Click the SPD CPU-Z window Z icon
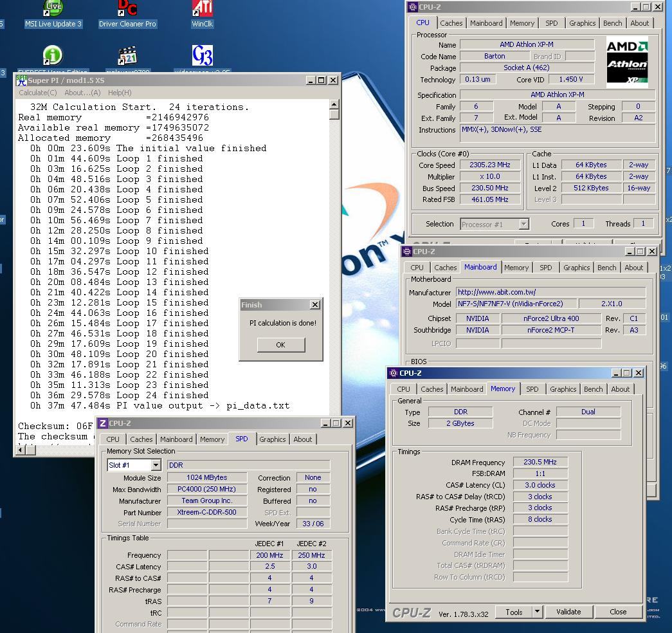This screenshot has height=633, width=672. 103,423
